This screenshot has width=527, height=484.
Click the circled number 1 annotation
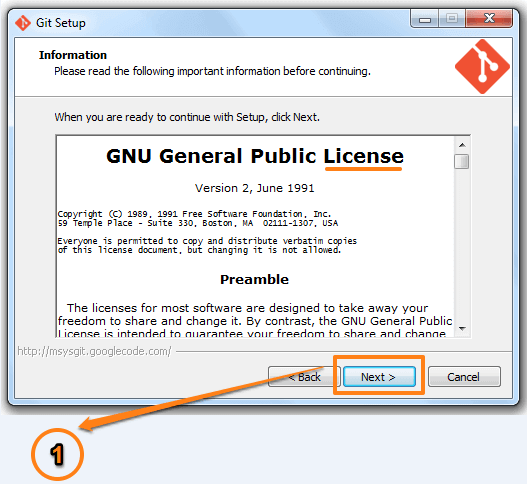57,454
